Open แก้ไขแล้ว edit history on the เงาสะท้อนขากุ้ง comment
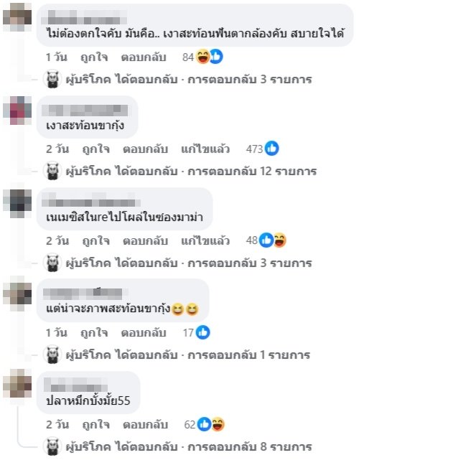 205,149
